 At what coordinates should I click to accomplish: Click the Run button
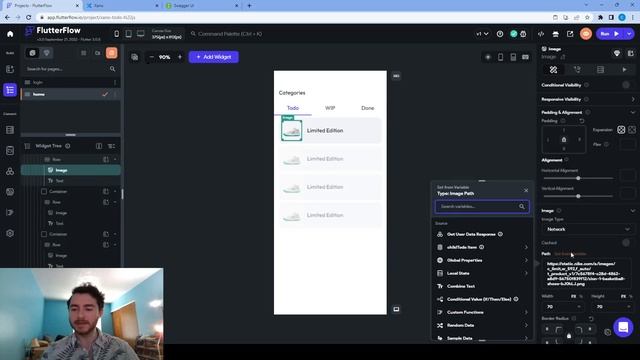coord(609,34)
